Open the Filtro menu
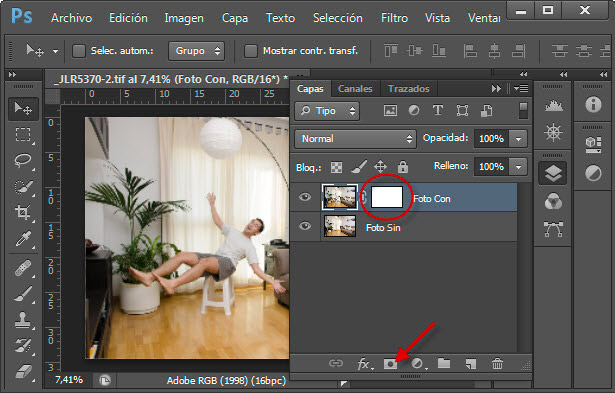The image size is (615, 393). [394, 18]
